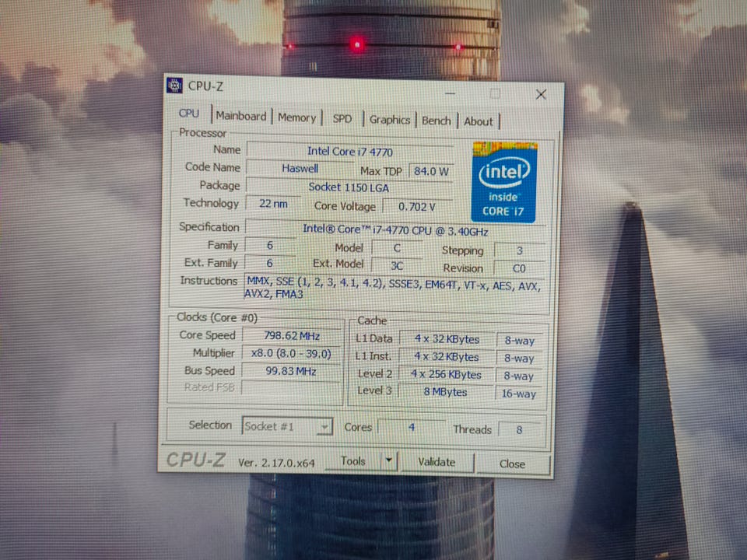Click the Stepping value 3

[519, 250]
